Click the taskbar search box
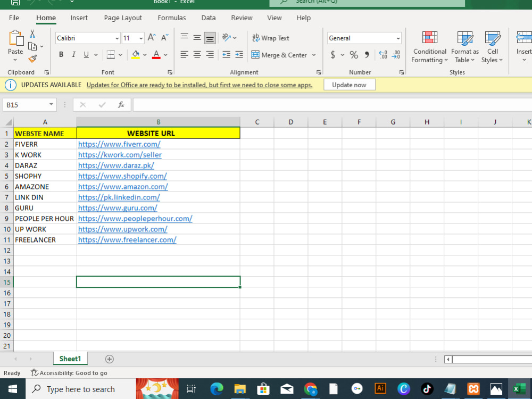This screenshot has height=399, width=532. coord(81,389)
